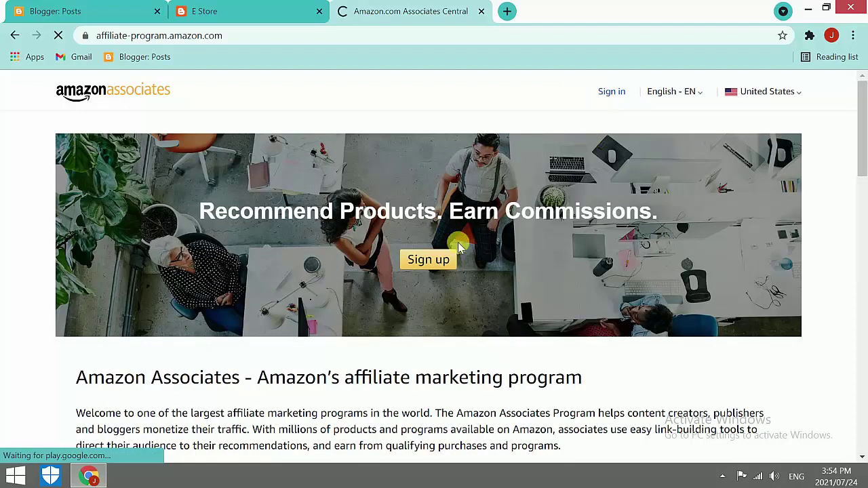Stop loading the current page
Image resolution: width=868 pixels, height=488 pixels.
pos(58,35)
